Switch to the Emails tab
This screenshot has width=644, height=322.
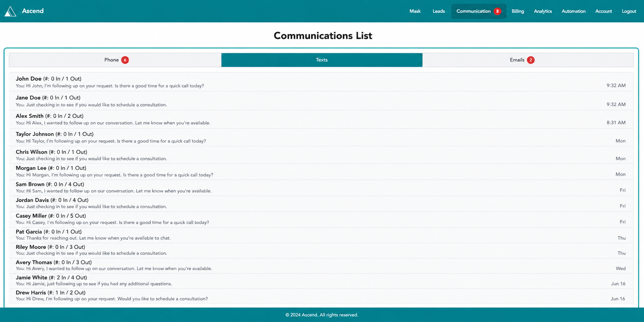click(528, 60)
